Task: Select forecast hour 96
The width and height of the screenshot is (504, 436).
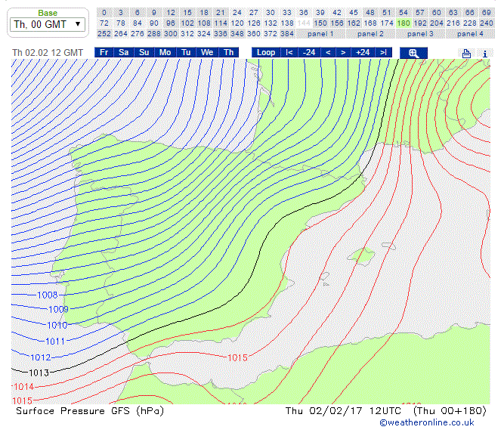Action: [x=171, y=23]
